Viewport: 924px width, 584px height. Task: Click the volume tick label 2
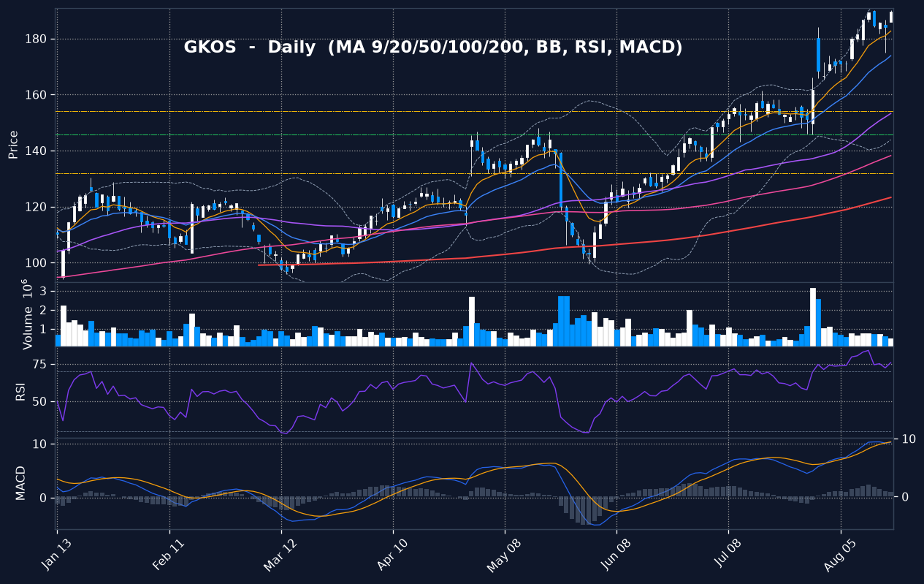(x=44, y=311)
